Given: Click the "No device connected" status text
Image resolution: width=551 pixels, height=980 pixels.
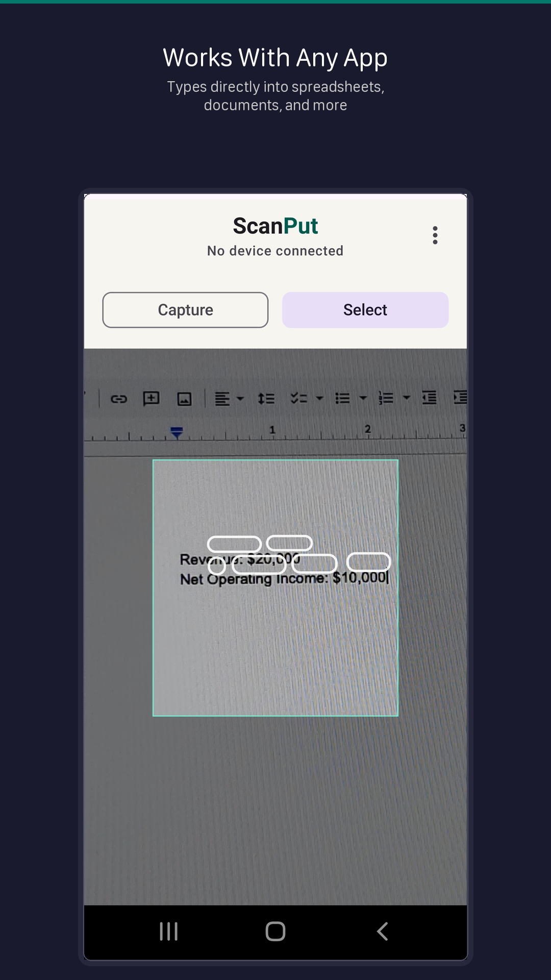Looking at the screenshot, I should [275, 251].
